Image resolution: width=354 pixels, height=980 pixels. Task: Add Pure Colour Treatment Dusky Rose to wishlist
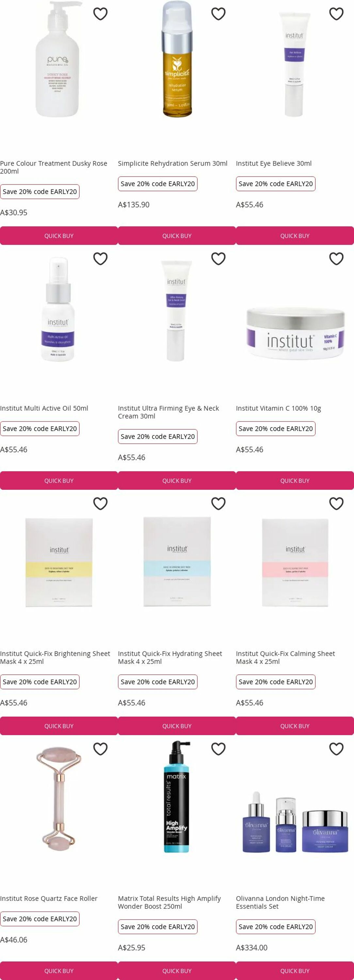[100, 14]
